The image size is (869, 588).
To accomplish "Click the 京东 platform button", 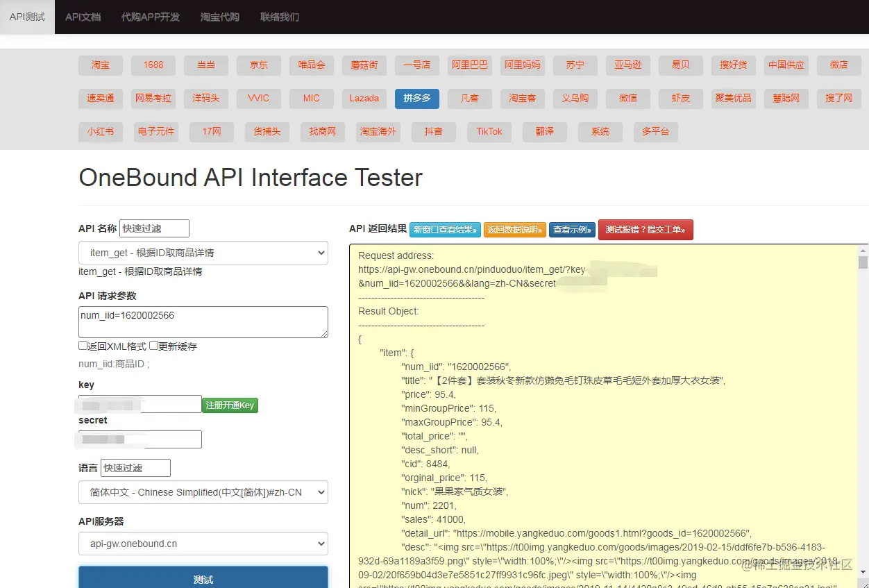I will pyautogui.click(x=259, y=65).
